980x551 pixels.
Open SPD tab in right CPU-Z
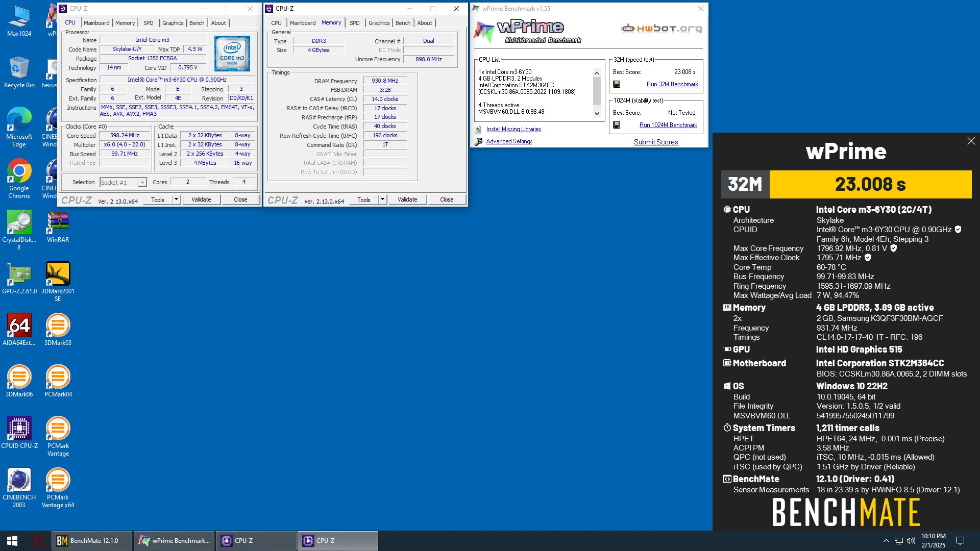point(354,23)
